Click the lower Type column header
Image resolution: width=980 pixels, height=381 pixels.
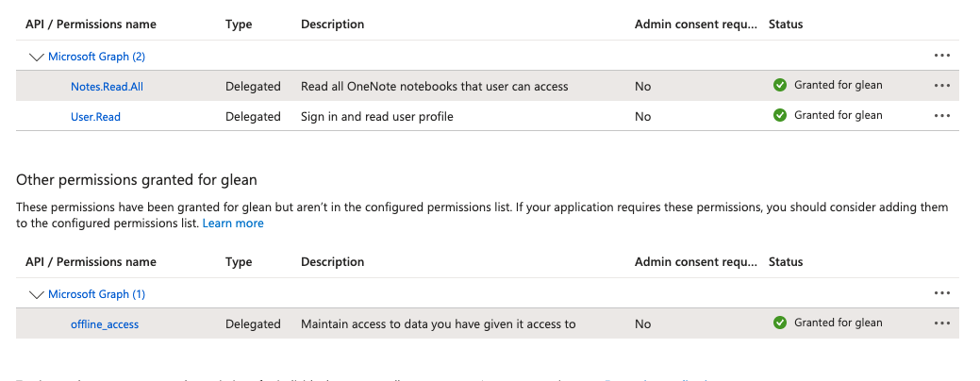[239, 262]
